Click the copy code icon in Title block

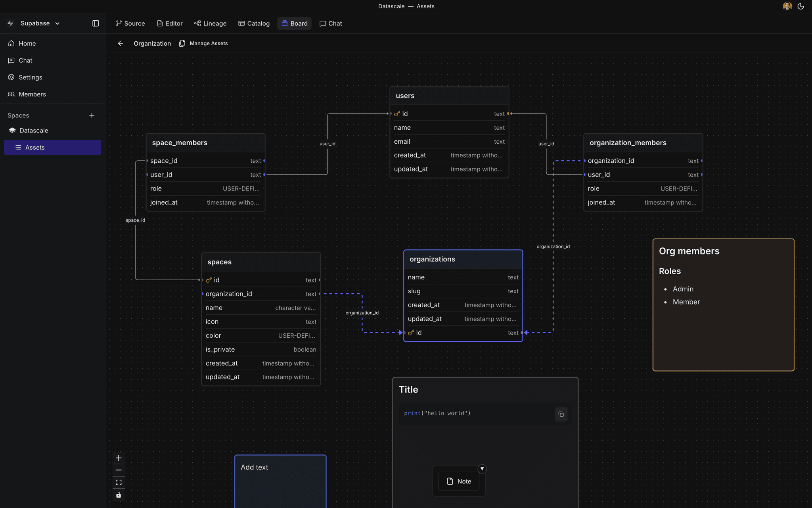coord(561,414)
